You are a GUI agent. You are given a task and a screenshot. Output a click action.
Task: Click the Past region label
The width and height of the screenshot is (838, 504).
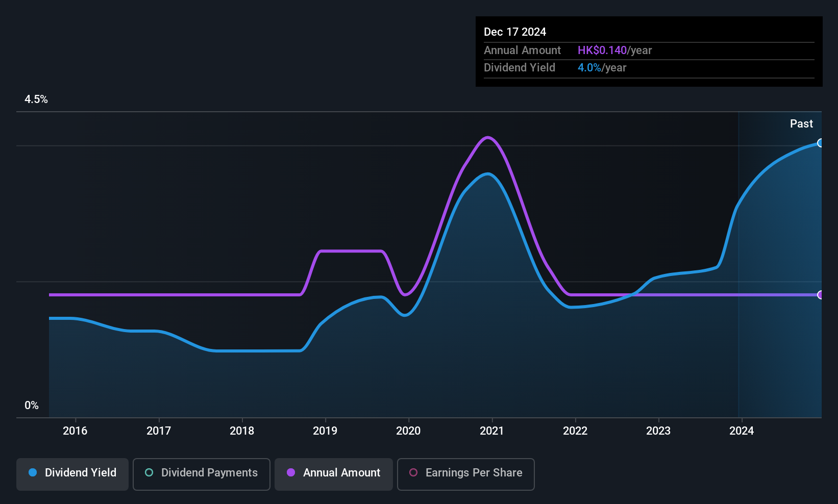[801, 124]
